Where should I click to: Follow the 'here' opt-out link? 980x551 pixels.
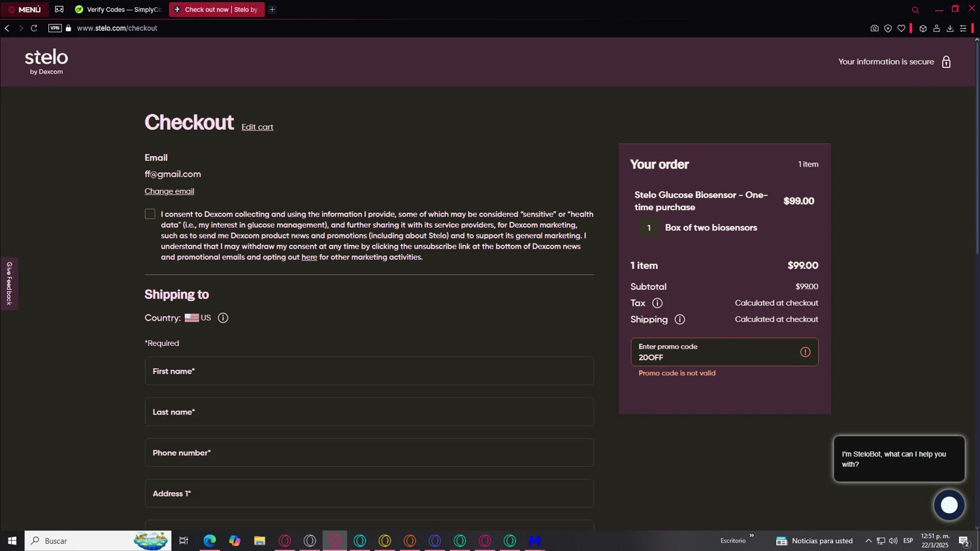pos(309,257)
